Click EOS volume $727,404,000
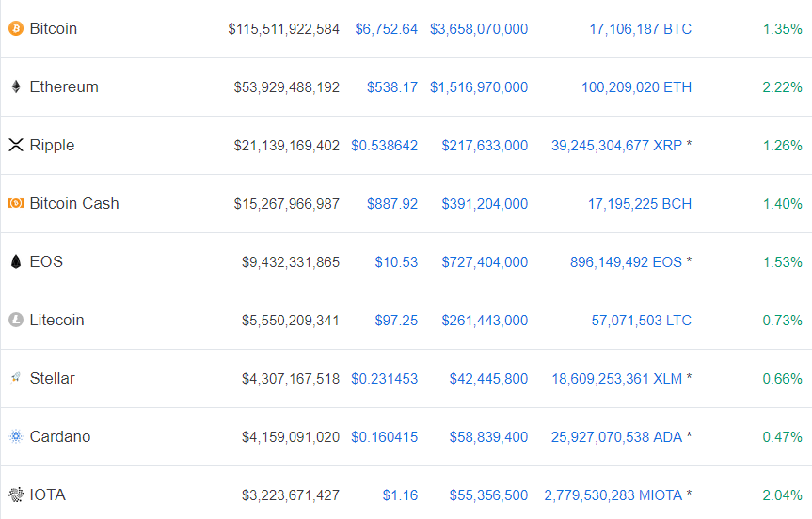Screen dimensions: 812x519 click(485, 262)
